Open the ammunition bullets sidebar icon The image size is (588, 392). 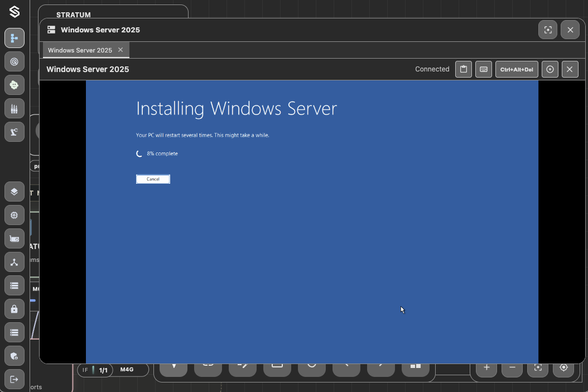click(x=15, y=108)
